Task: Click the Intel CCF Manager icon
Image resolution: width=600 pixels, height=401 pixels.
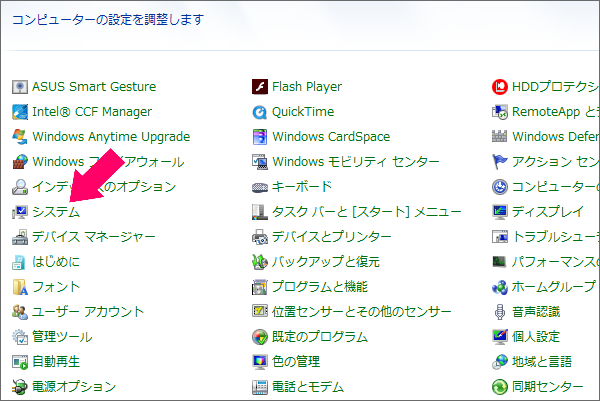Action: tap(20, 112)
